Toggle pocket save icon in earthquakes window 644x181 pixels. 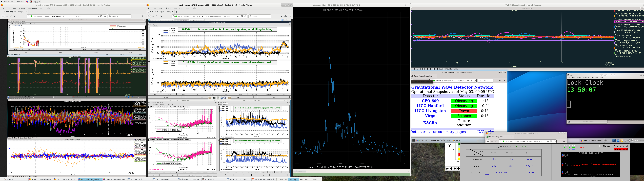pos(551,141)
